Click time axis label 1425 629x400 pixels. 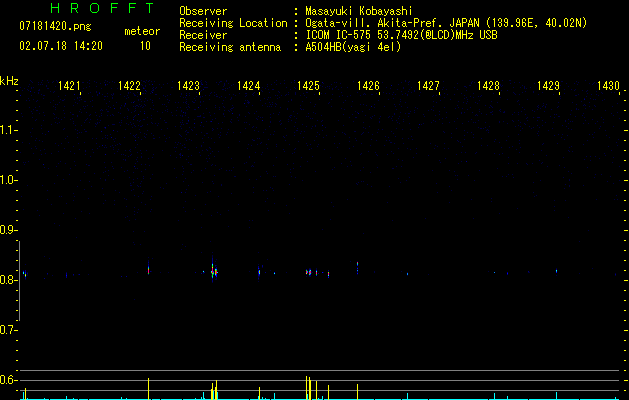click(x=308, y=85)
